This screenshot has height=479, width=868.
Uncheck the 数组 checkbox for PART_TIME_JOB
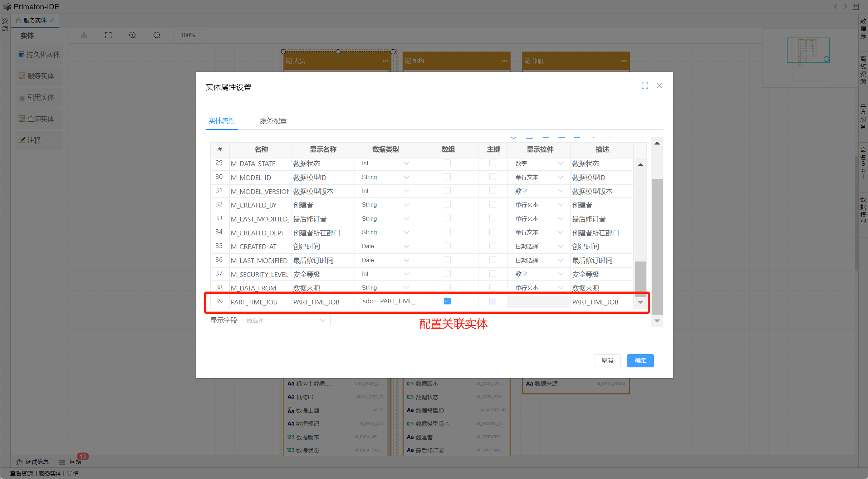pos(447,301)
